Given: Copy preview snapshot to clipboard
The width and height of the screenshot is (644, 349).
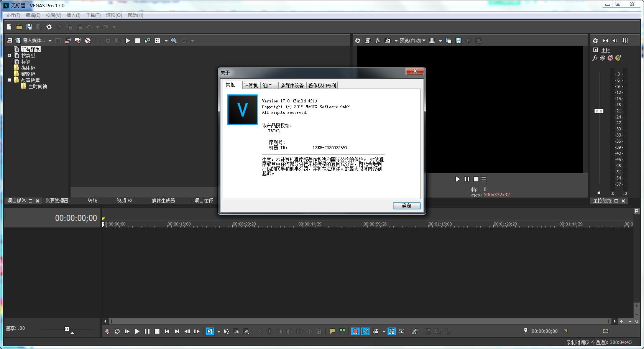Looking at the screenshot, I should (449, 40).
